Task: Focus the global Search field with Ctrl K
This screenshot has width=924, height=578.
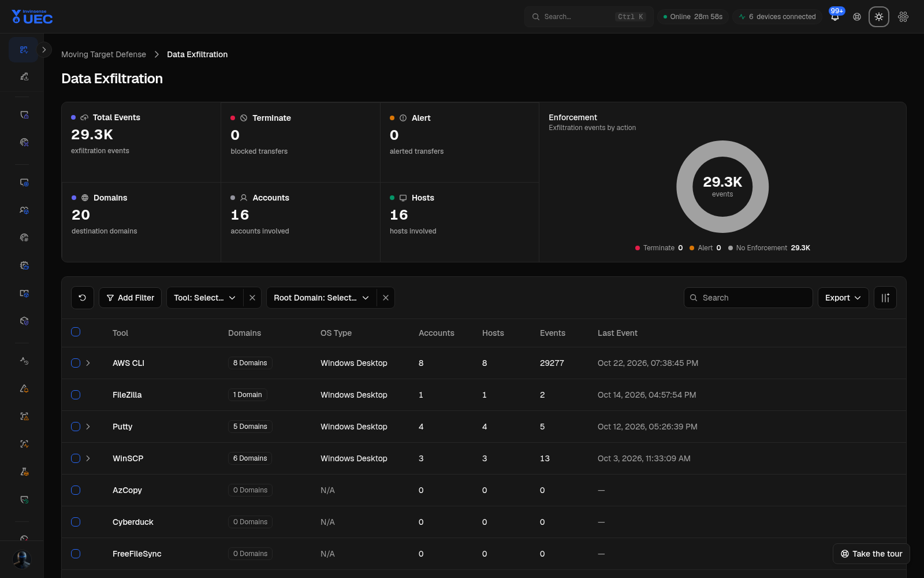Action: 589,17
